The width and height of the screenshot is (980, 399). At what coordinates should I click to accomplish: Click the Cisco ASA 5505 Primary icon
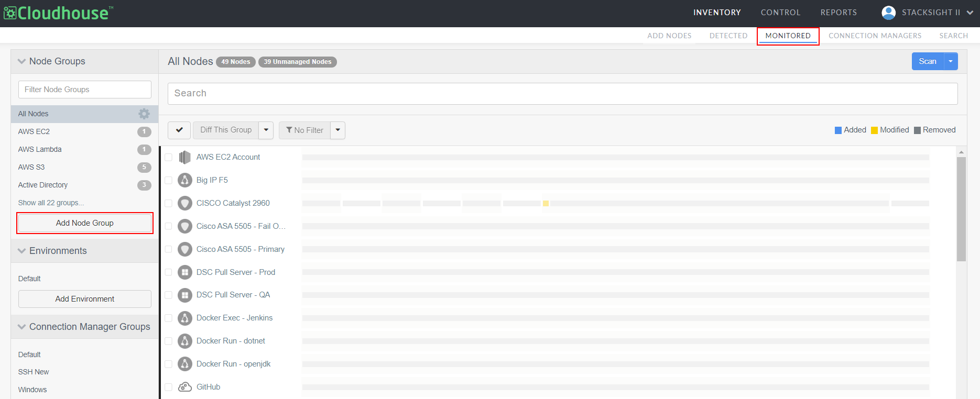184,249
